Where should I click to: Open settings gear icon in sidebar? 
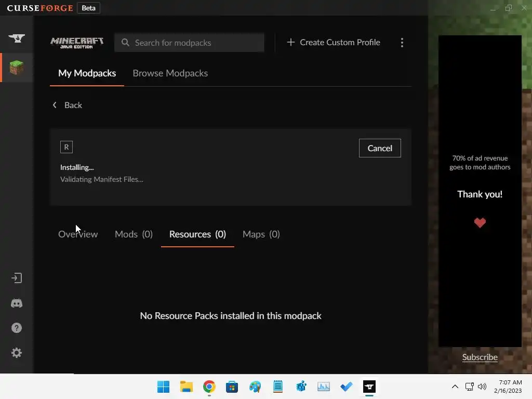click(x=17, y=353)
